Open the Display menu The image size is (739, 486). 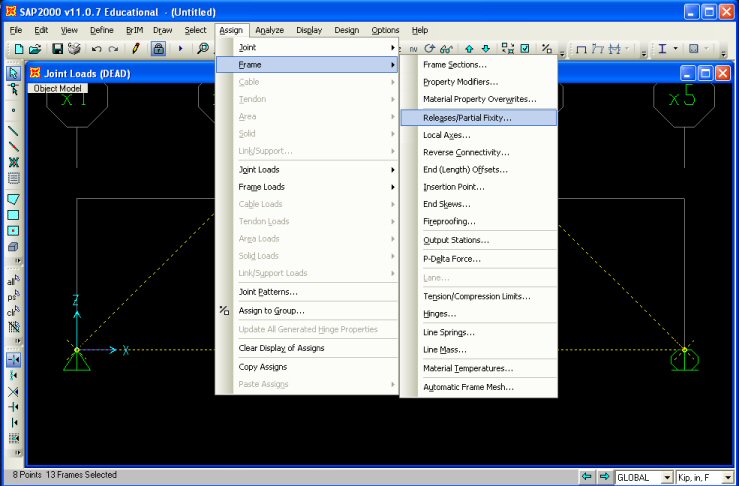309,30
